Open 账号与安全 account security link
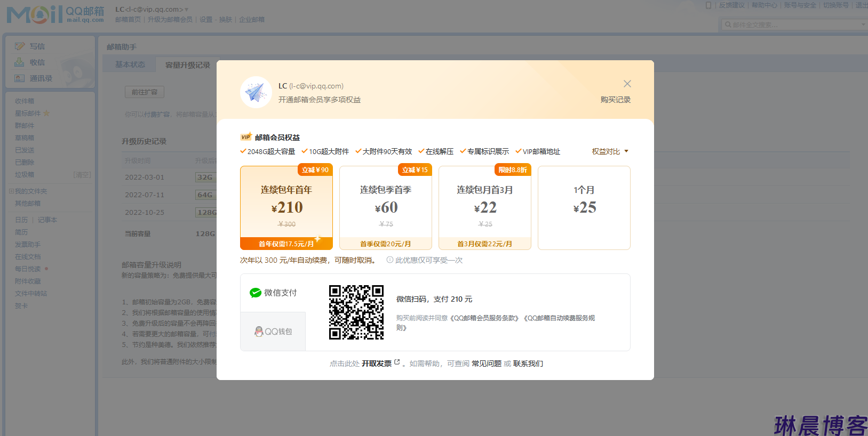Screen dimensions: 868x436 800,5
